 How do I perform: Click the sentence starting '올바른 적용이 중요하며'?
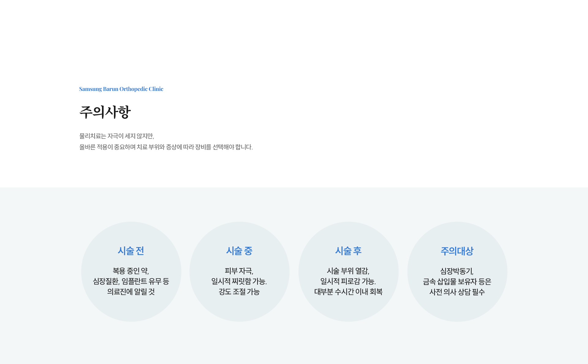166,147
